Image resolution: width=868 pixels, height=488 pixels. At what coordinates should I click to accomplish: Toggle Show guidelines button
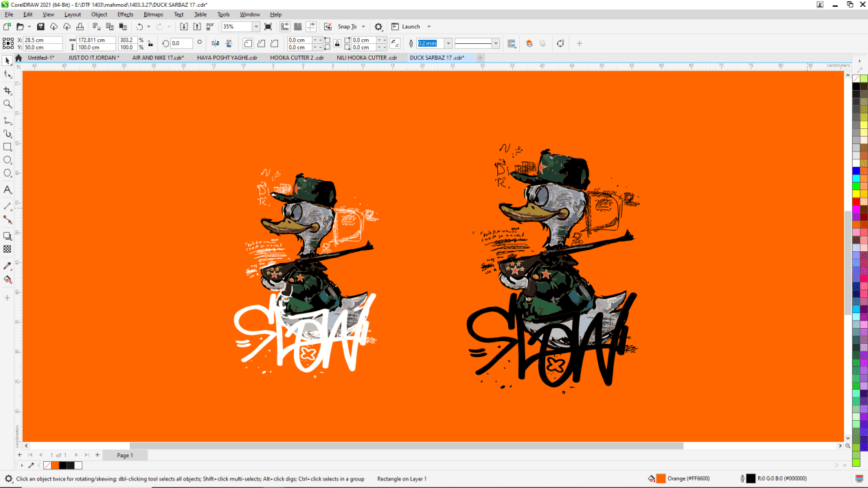coord(311,27)
